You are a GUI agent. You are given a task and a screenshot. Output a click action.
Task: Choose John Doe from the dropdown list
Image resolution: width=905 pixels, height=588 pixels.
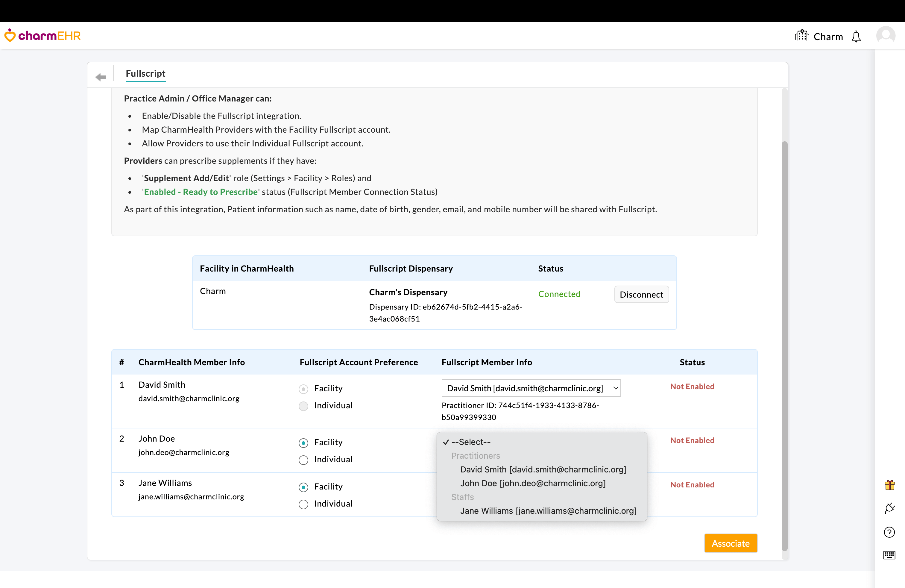tap(533, 483)
